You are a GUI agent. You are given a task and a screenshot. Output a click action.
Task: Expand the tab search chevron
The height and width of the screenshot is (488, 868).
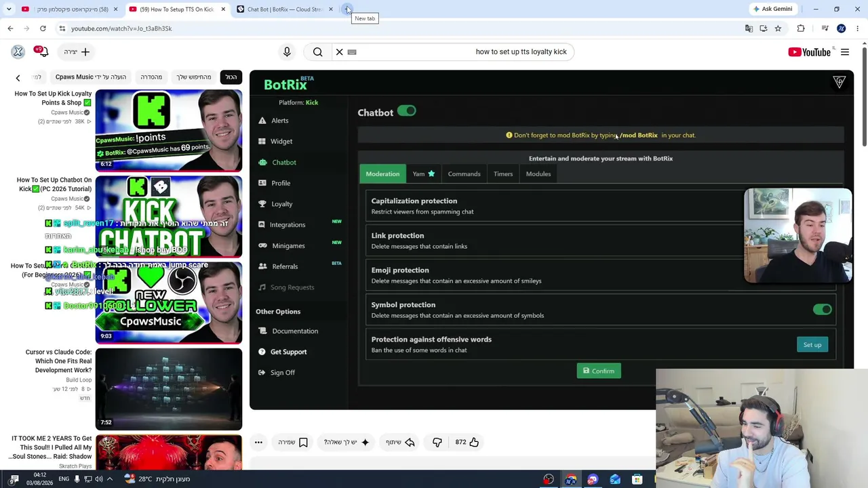pos(9,9)
